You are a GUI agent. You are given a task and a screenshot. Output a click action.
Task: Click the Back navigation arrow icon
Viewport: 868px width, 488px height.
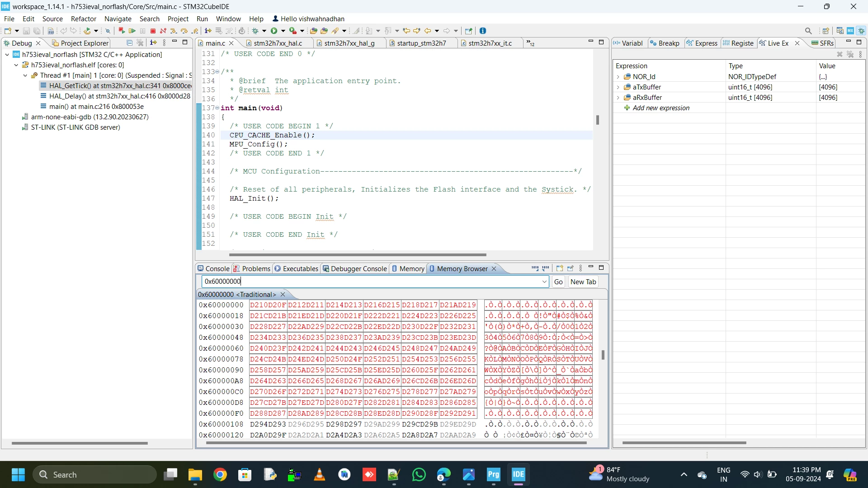point(428,31)
